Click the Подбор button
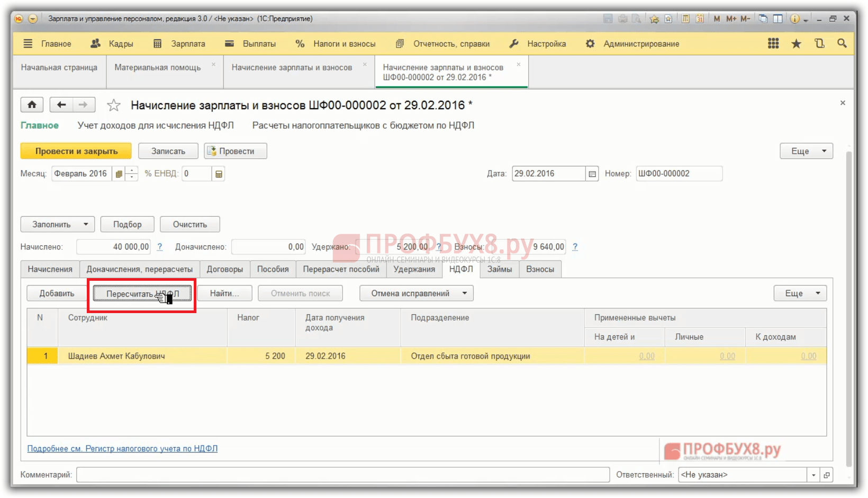Screen dimensions: 868x498 127,224
